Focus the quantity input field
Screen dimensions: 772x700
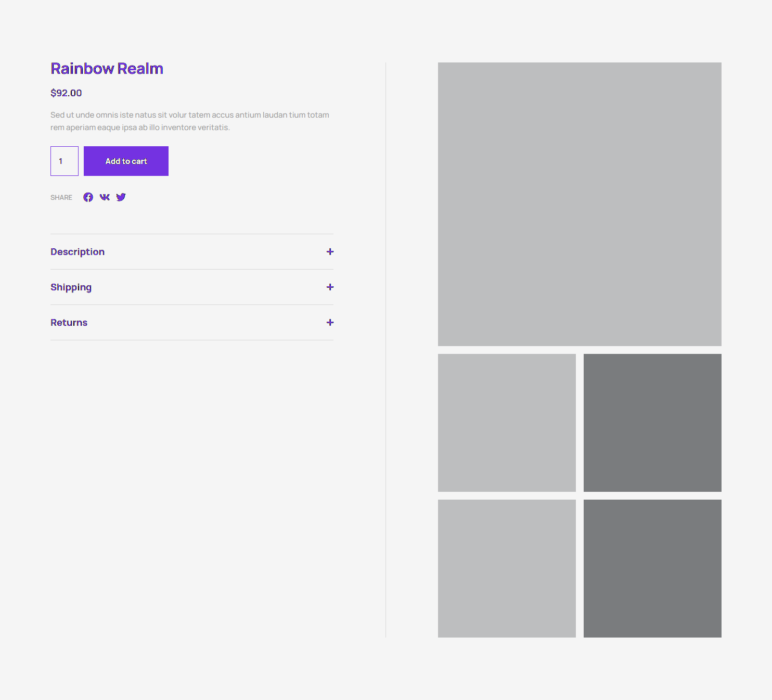[65, 161]
